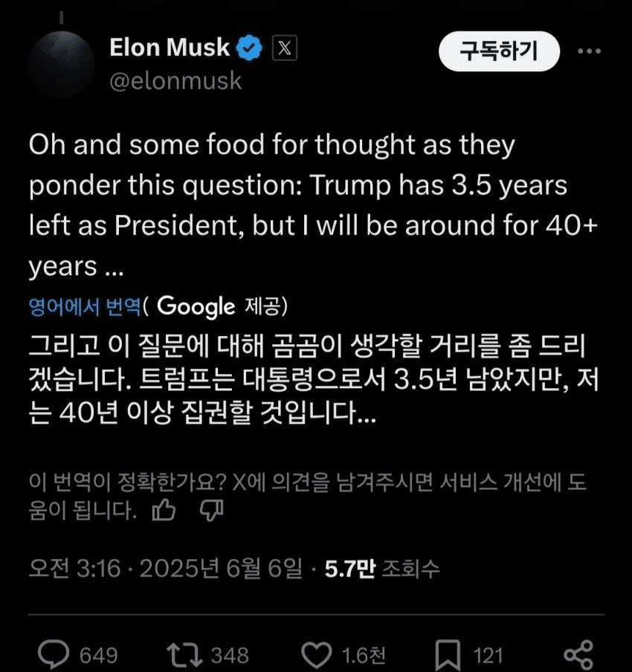Click the Elon Musk display name

click(x=170, y=48)
